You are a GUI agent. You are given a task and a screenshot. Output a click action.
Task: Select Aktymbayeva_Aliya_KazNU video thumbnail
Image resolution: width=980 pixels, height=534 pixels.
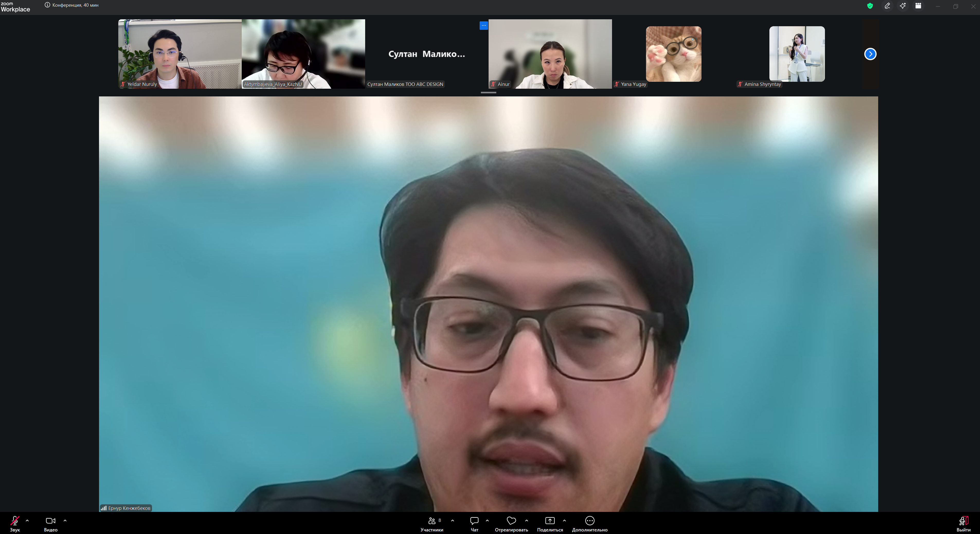(x=303, y=54)
